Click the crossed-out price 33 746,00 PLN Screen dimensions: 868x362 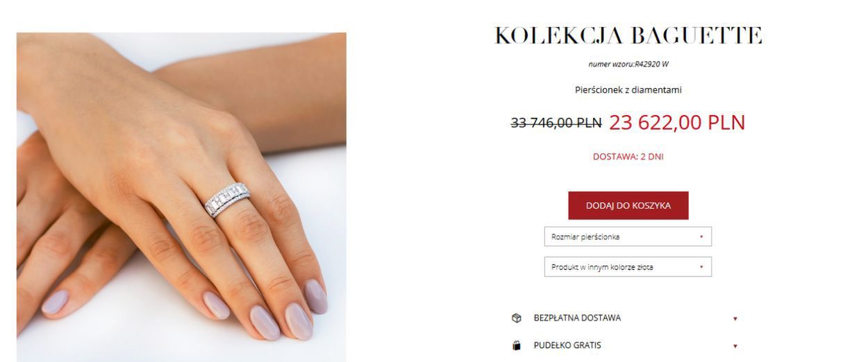click(x=556, y=123)
